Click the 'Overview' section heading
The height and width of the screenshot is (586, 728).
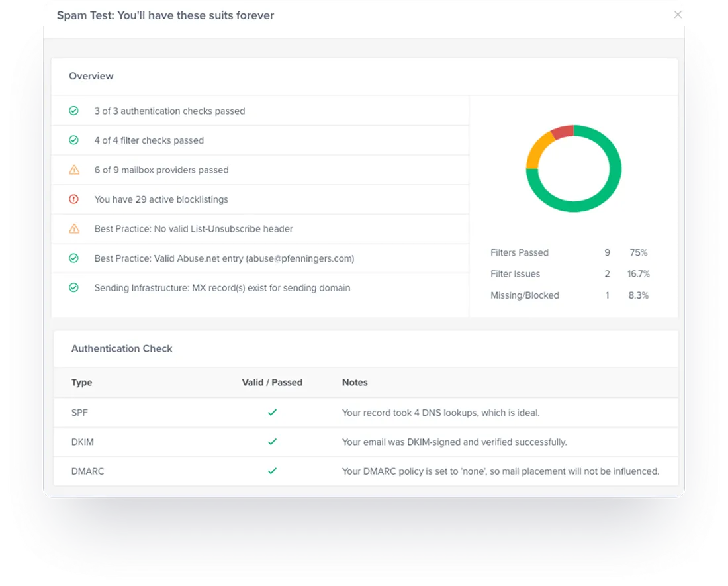coord(91,76)
